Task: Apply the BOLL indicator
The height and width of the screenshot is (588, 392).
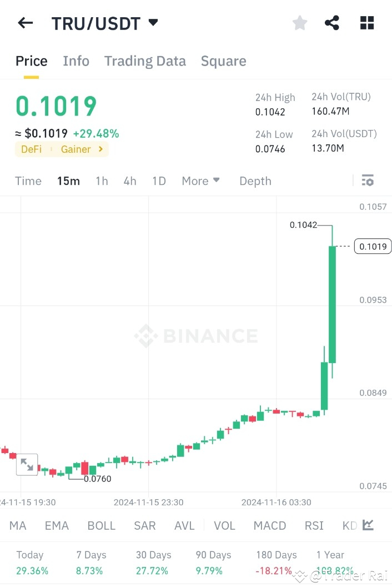Action: 102,525
